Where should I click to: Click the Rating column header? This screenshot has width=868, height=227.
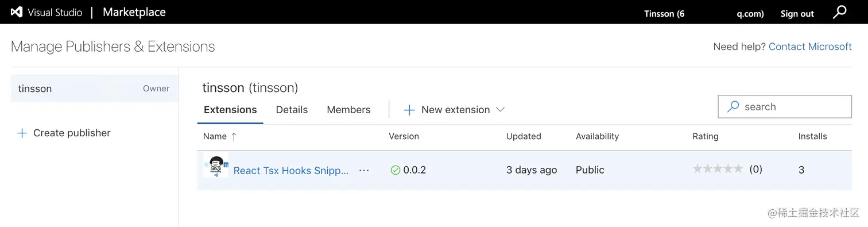(x=705, y=136)
